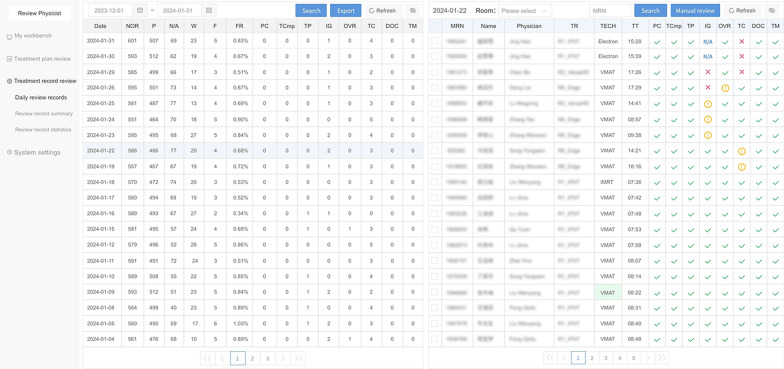Jump to first page in patient list pagination
Screen dimensions: 784x369
[550, 358]
